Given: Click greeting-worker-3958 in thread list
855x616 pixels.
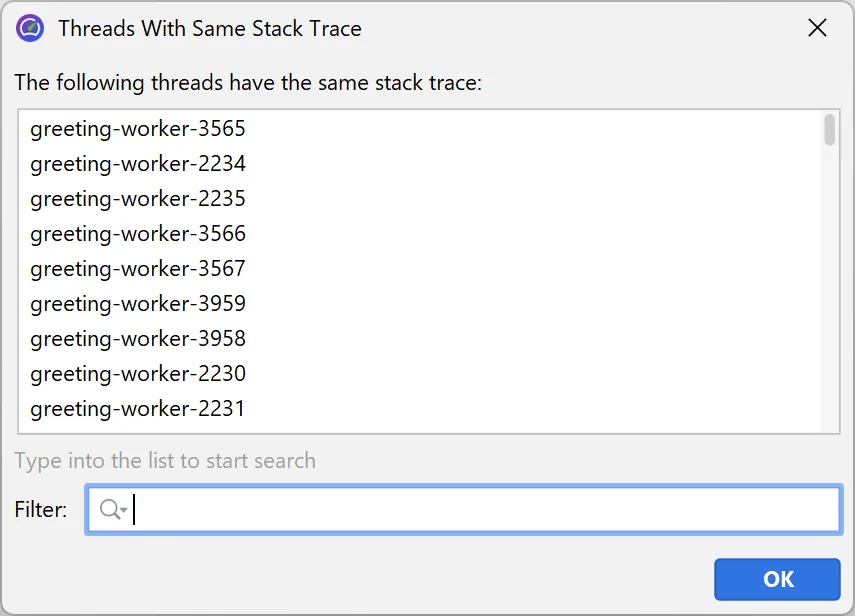Looking at the screenshot, I should tap(138, 339).
